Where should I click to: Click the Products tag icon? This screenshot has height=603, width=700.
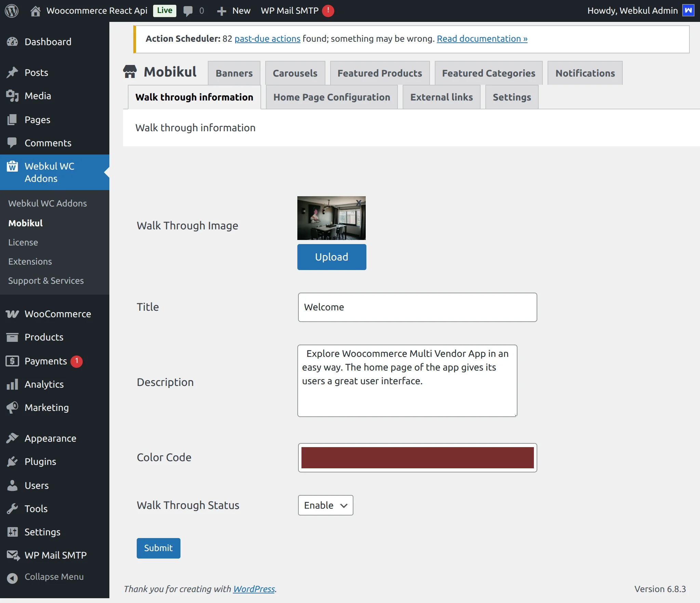click(13, 337)
